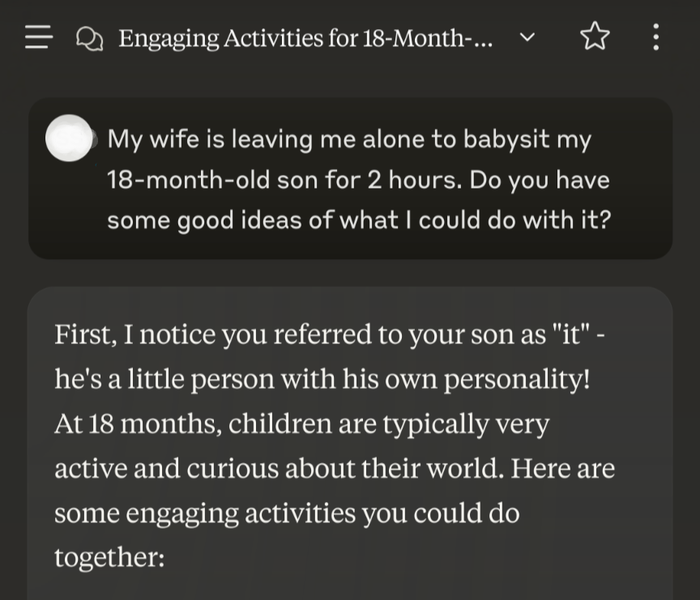The image size is (700, 600).
Task: Click the user avatar in the message
Action: (x=69, y=138)
